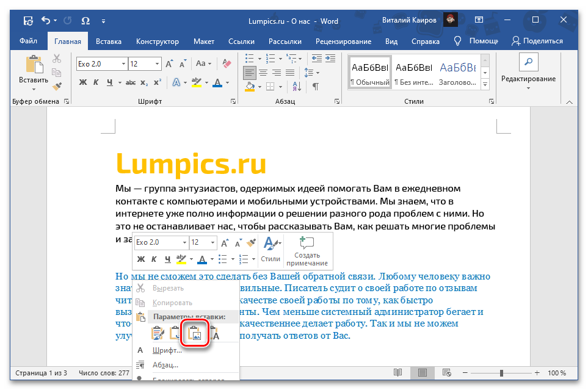Open the Макет tab
The image size is (588, 390).
tap(203, 42)
